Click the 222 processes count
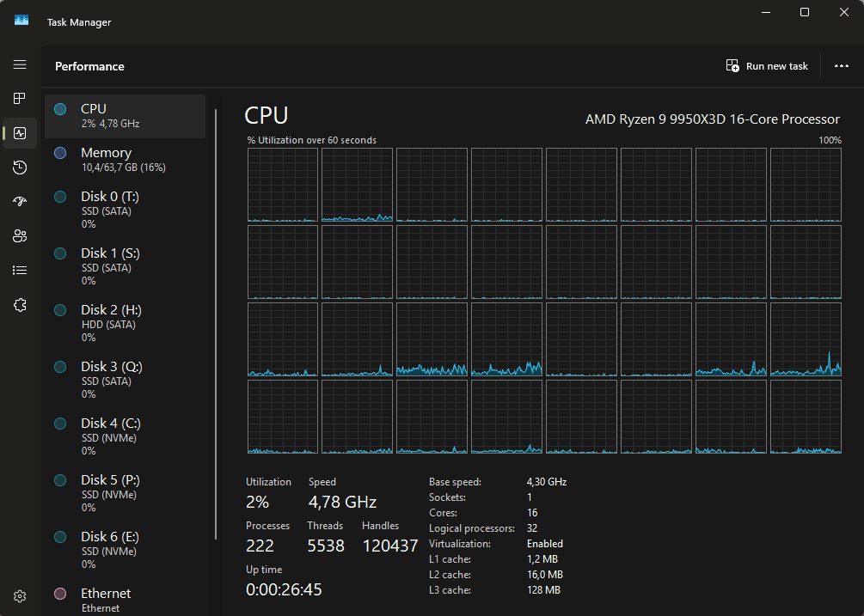Image resolution: width=864 pixels, height=616 pixels. [x=260, y=546]
